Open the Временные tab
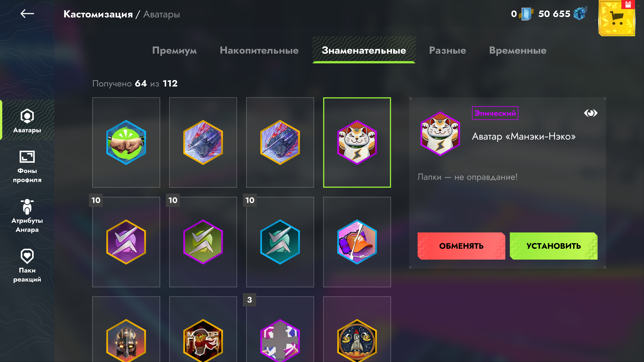This screenshot has height=362, width=644. tap(518, 50)
